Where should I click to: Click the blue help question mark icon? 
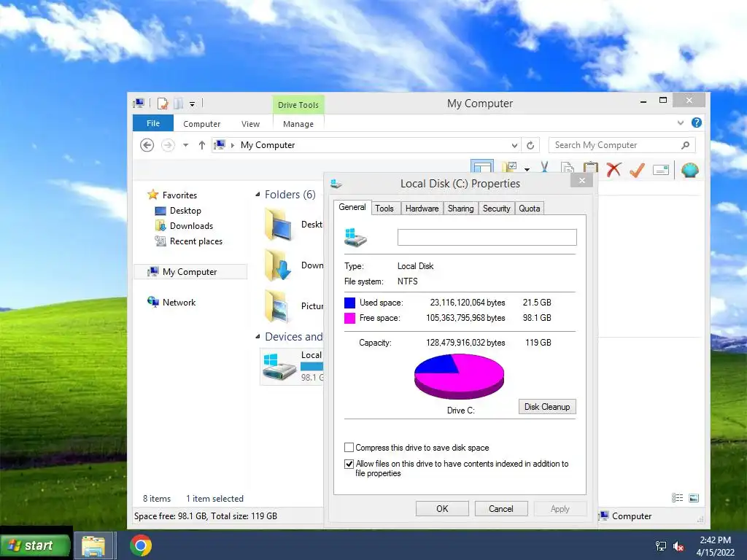pos(697,122)
